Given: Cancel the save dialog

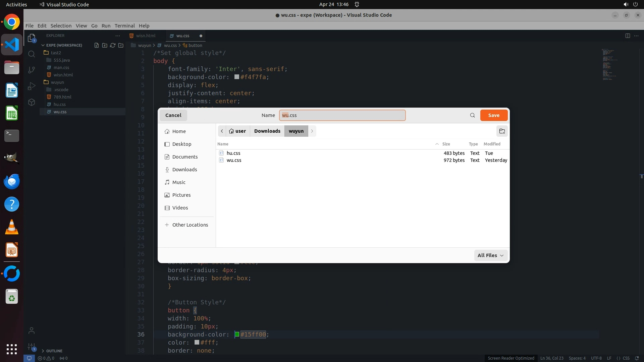Looking at the screenshot, I should click(x=173, y=115).
